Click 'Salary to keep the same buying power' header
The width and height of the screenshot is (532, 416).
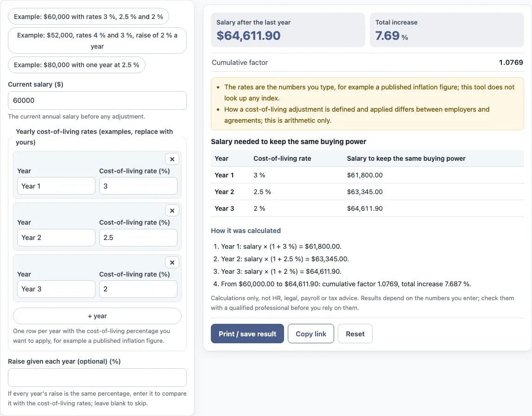coord(406,158)
